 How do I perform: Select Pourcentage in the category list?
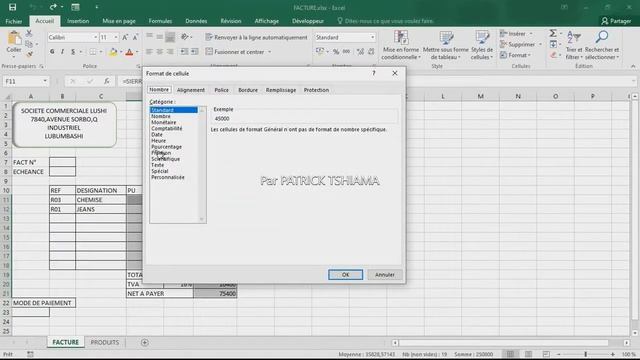[167, 147]
